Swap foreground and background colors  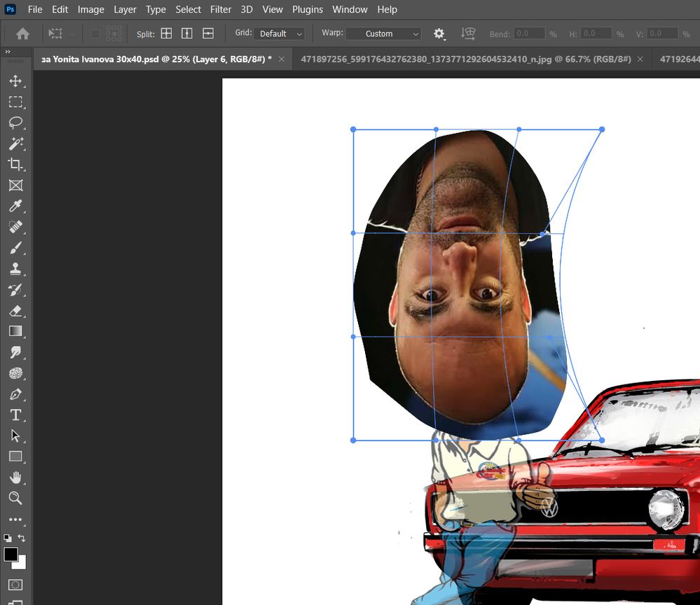[22, 538]
